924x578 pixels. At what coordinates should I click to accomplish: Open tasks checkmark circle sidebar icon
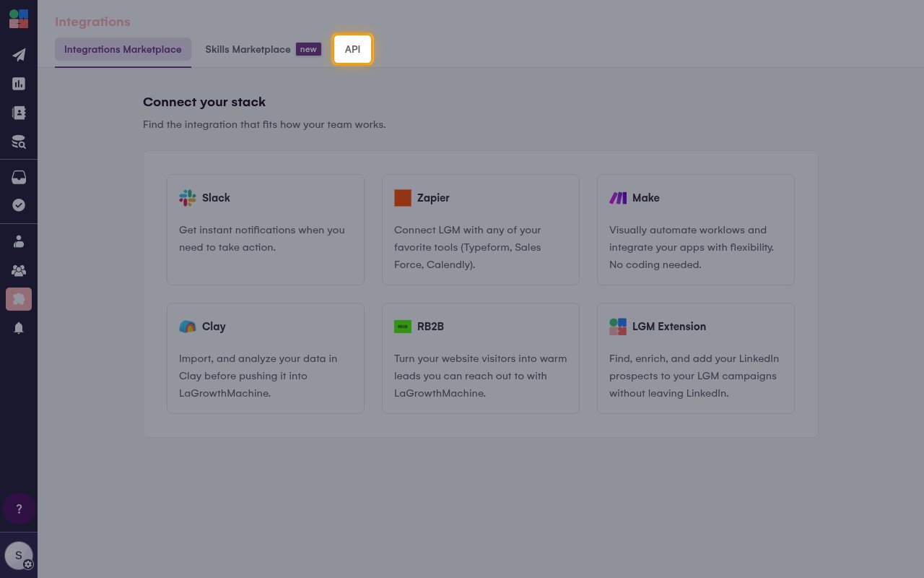[x=19, y=205]
